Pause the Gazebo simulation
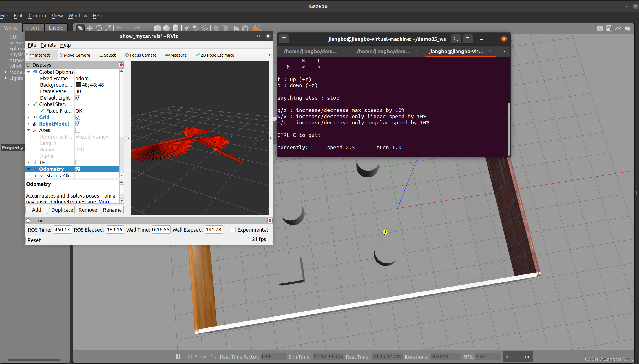This screenshot has height=364, width=639. click(x=178, y=356)
